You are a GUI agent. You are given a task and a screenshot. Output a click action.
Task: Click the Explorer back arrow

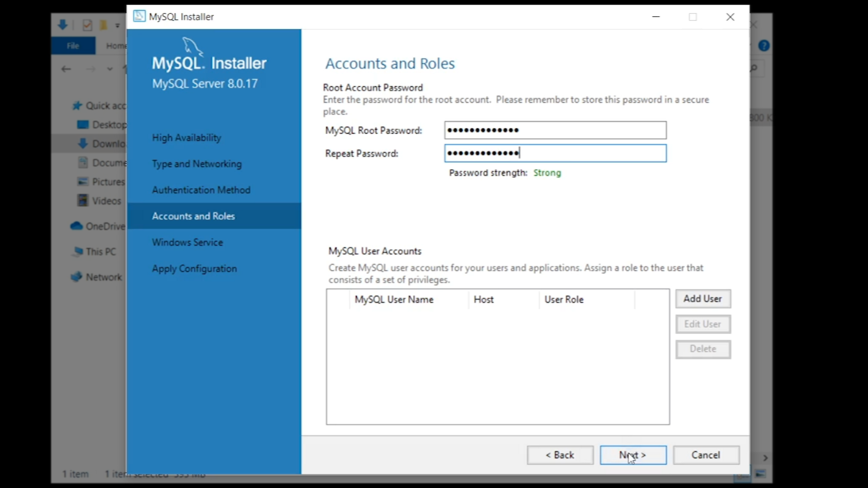click(66, 69)
